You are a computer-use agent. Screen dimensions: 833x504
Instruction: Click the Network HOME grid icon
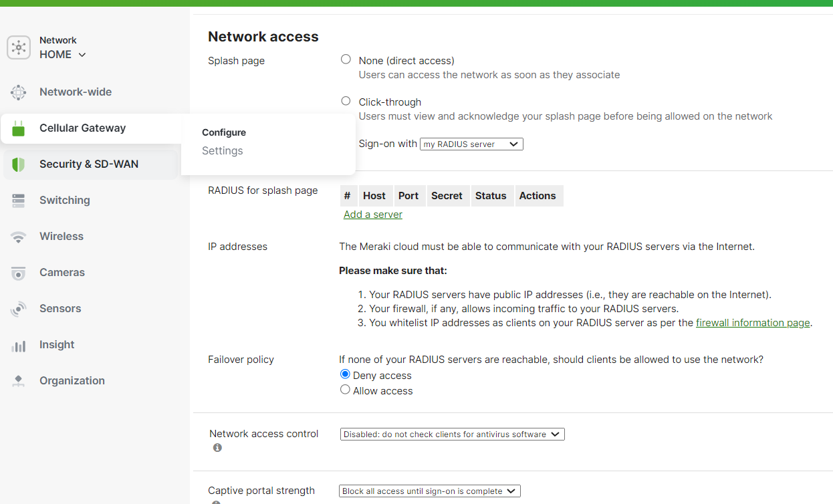[x=19, y=47]
